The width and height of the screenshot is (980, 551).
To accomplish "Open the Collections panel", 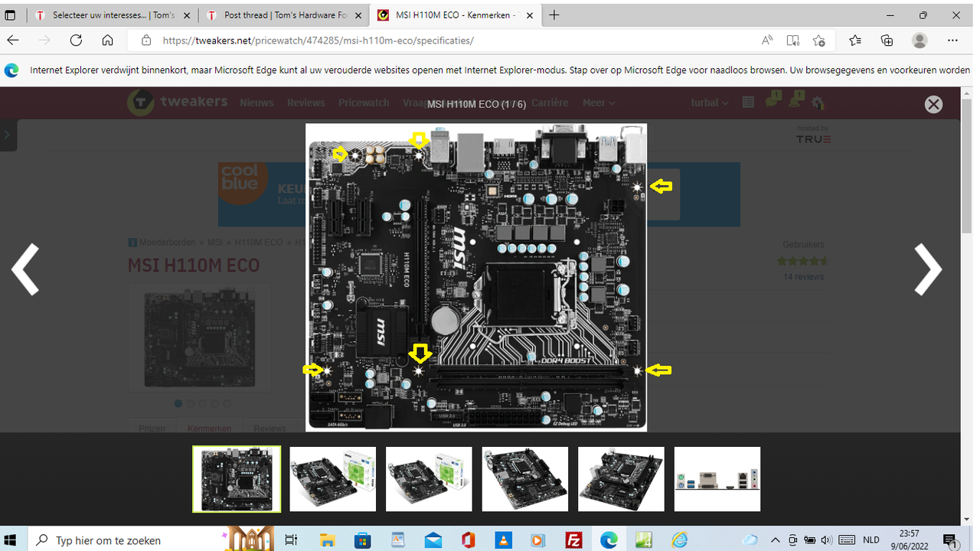I will click(887, 41).
